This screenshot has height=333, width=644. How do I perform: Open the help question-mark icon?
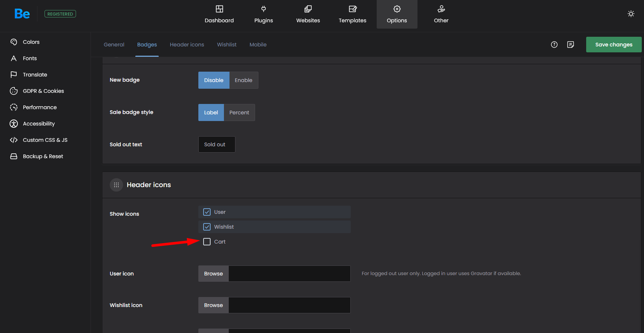pos(554,45)
